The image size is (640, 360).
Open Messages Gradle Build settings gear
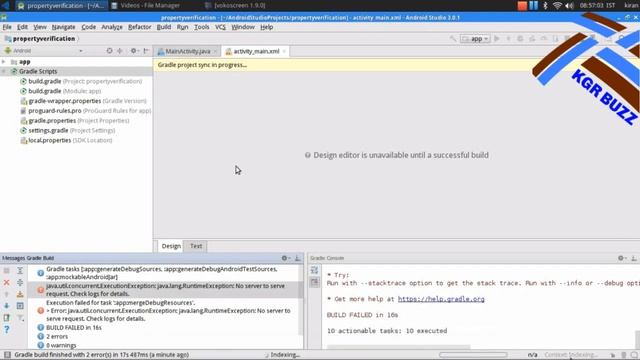click(285, 258)
